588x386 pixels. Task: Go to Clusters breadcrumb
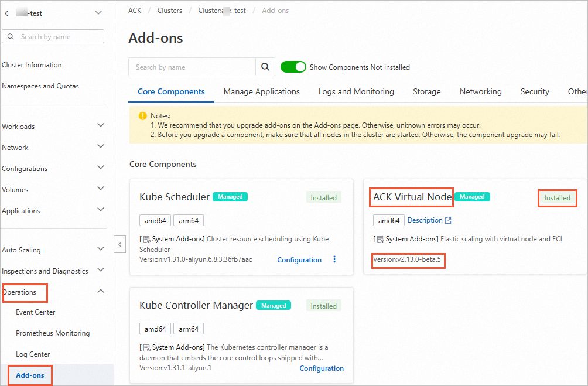[x=169, y=11]
